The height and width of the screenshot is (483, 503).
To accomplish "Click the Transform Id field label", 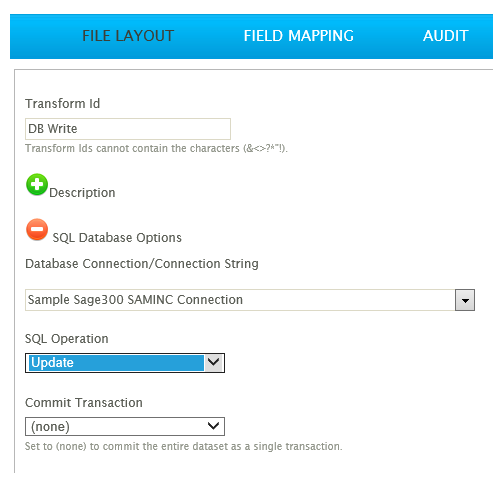I will (x=63, y=103).
